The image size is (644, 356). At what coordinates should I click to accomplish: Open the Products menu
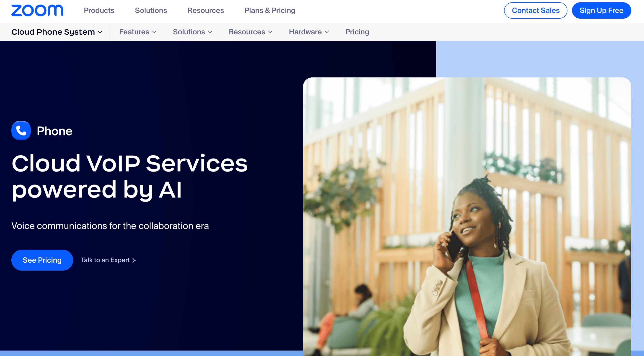point(99,10)
